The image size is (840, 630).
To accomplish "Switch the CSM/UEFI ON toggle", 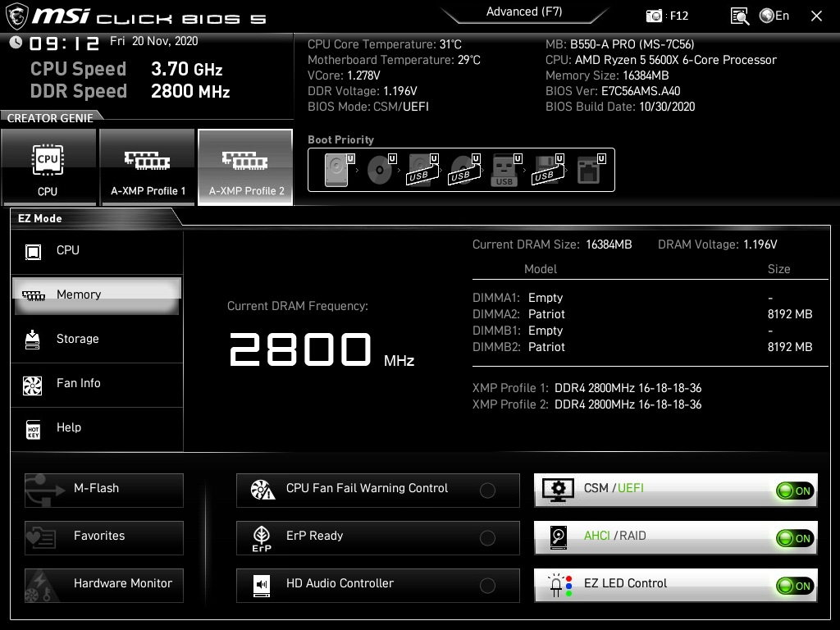I will (796, 491).
